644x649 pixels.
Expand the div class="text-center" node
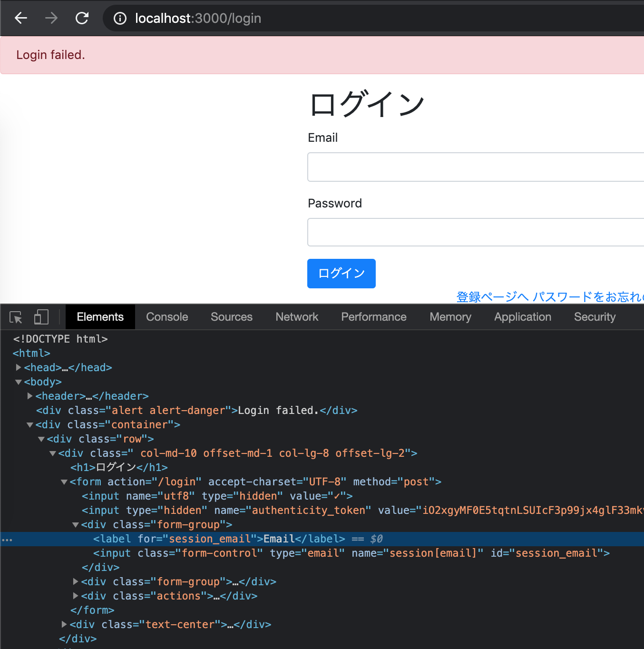(x=64, y=624)
